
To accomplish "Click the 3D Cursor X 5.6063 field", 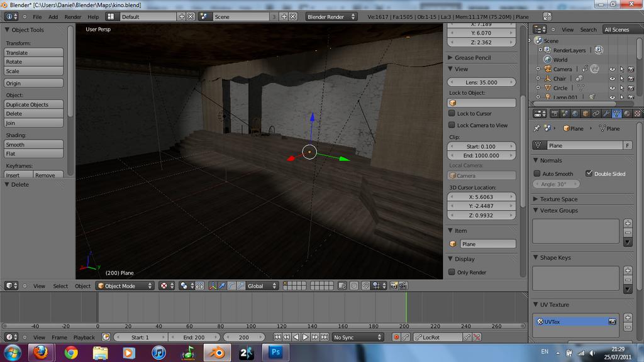I will [481, 197].
